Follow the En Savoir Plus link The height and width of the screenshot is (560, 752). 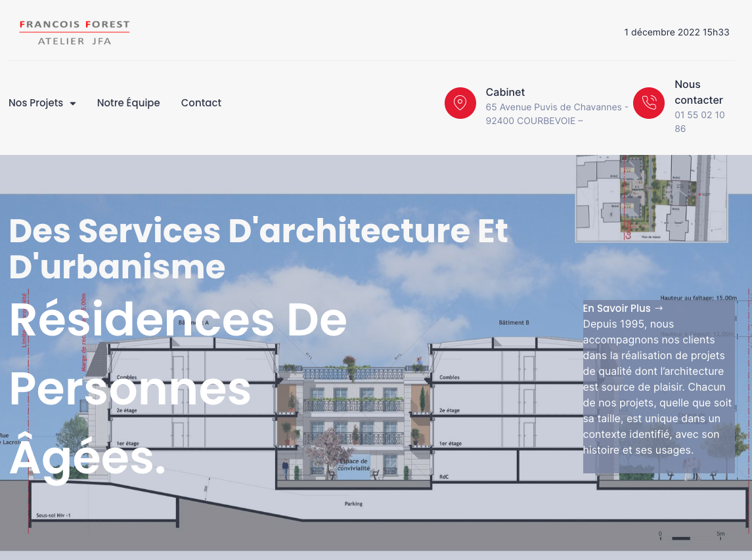[x=623, y=309]
